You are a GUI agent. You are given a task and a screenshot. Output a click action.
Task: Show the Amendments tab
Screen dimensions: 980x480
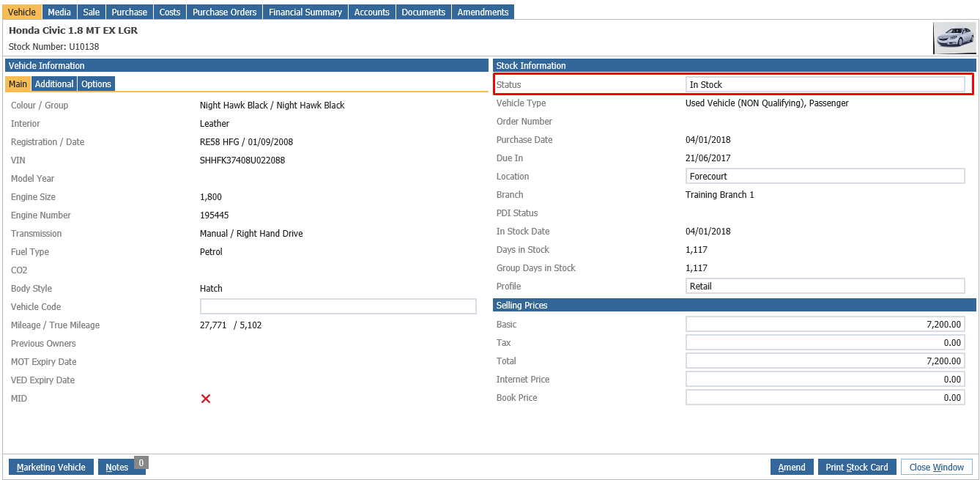pyautogui.click(x=483, y=12)
